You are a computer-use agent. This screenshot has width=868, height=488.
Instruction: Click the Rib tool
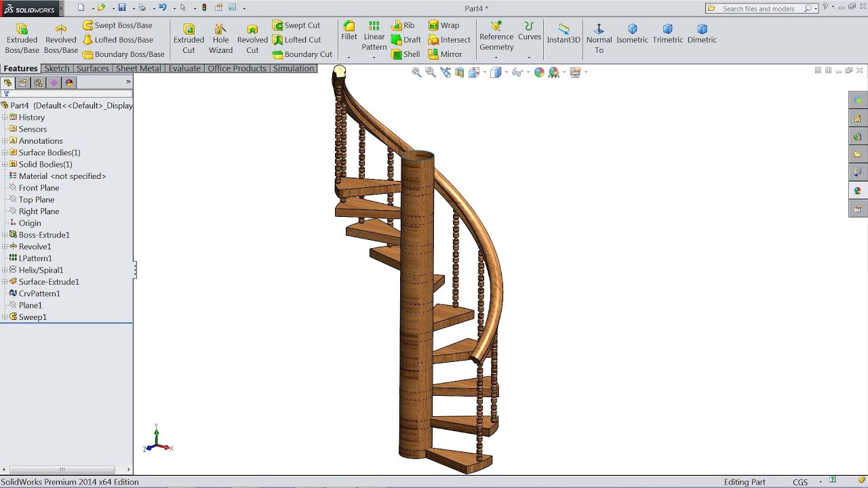tap(403, 25)
